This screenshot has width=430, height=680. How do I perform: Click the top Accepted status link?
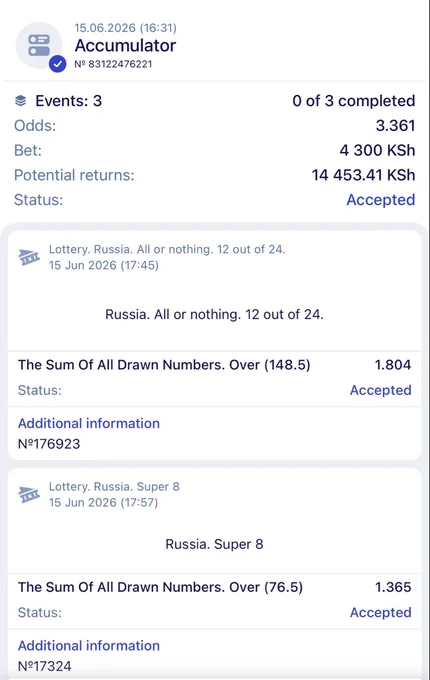(x=381, y=200)
